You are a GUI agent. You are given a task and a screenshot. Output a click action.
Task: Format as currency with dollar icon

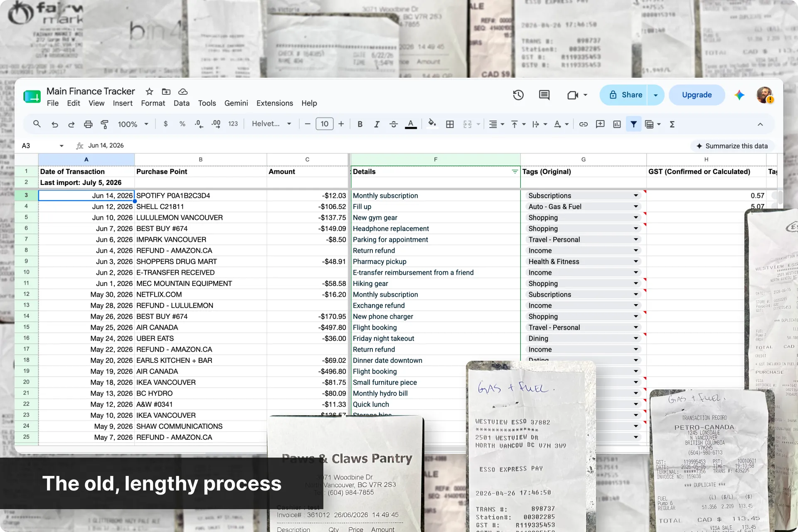pyautogui.click(x=166, y=124)
